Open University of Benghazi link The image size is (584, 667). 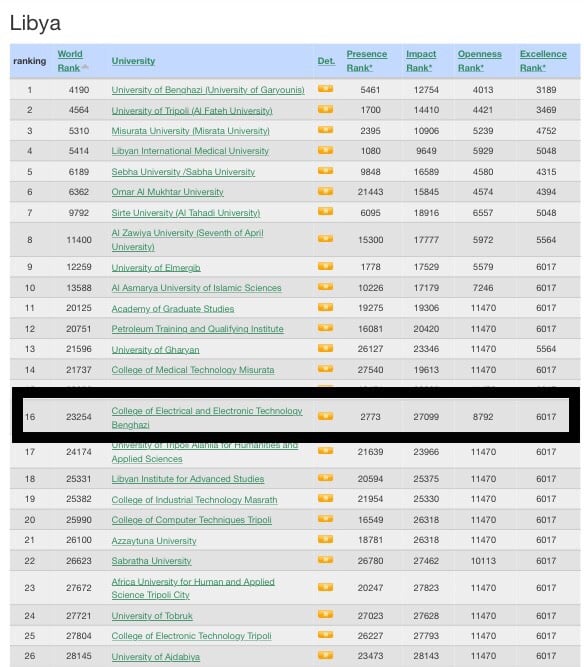[208, 90]
